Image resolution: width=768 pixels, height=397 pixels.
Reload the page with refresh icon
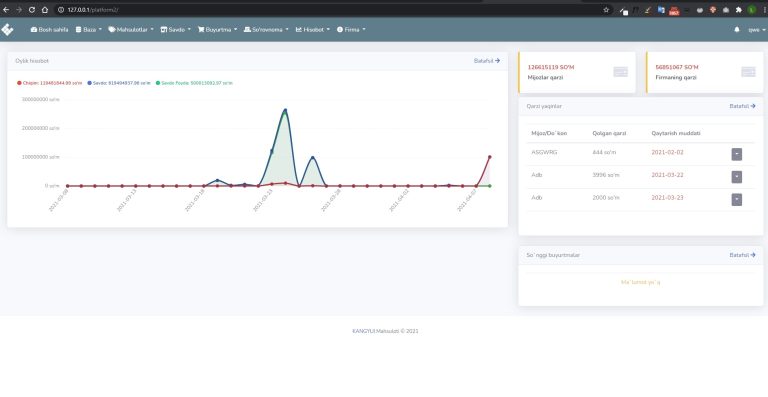point(32,10)
